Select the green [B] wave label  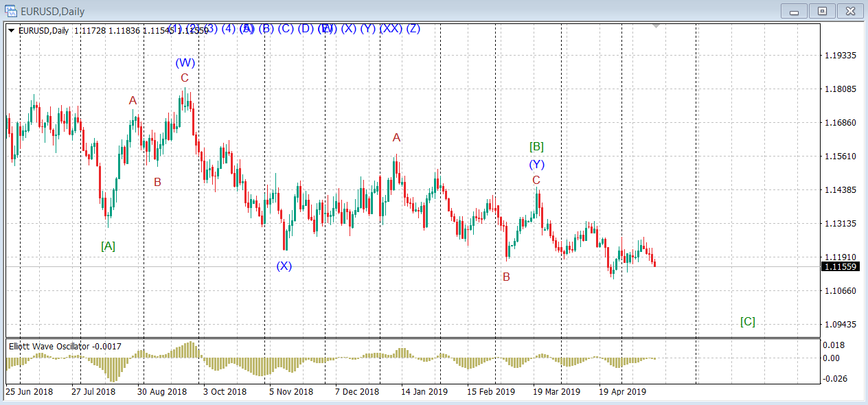(537, 146)
